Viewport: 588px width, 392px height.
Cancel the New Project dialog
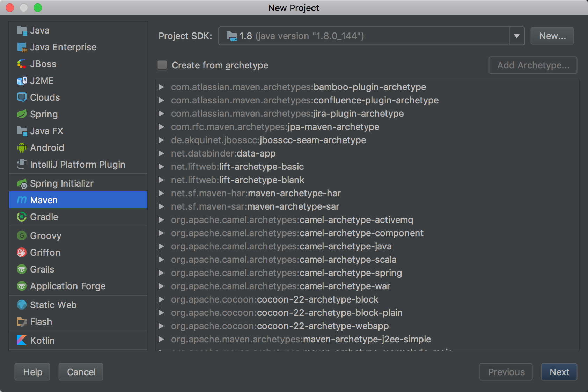pyautogui.click(x=81, y=372)
